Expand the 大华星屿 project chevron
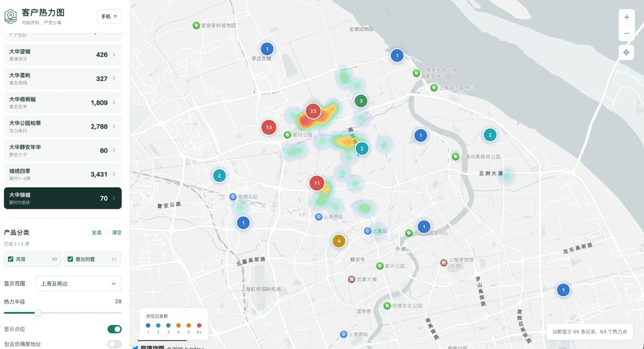 (x=114, y=78)
